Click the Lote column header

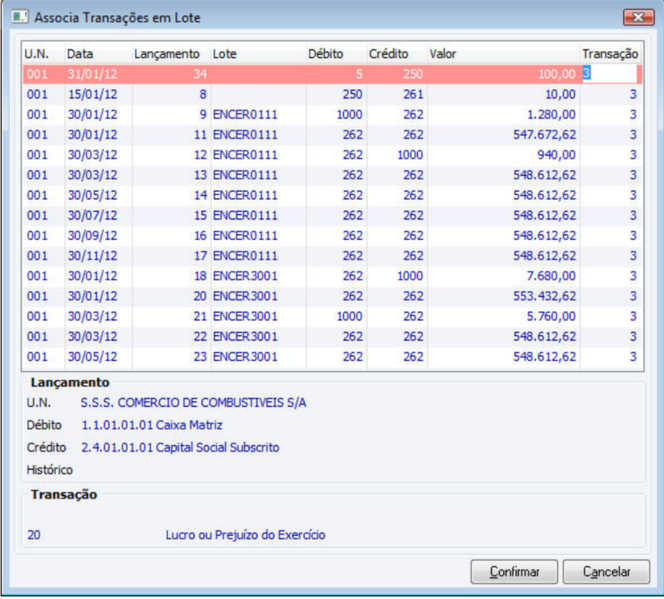[x=258, y=54]
